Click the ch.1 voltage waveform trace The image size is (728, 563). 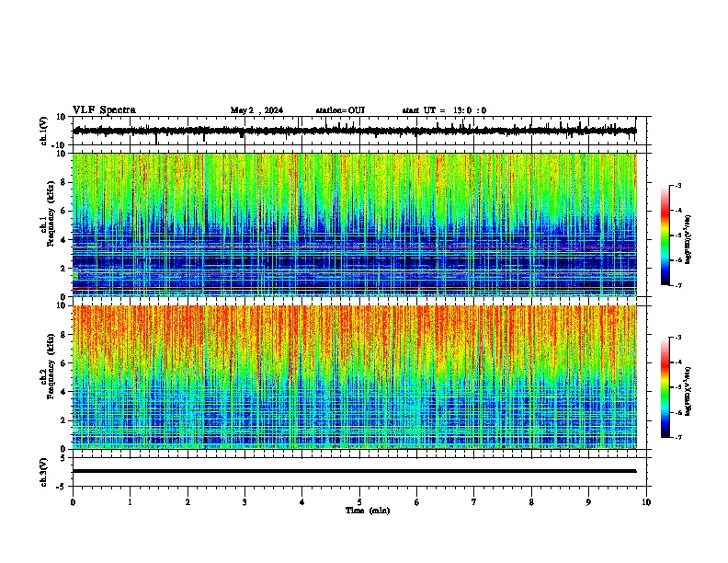point(354,131)
